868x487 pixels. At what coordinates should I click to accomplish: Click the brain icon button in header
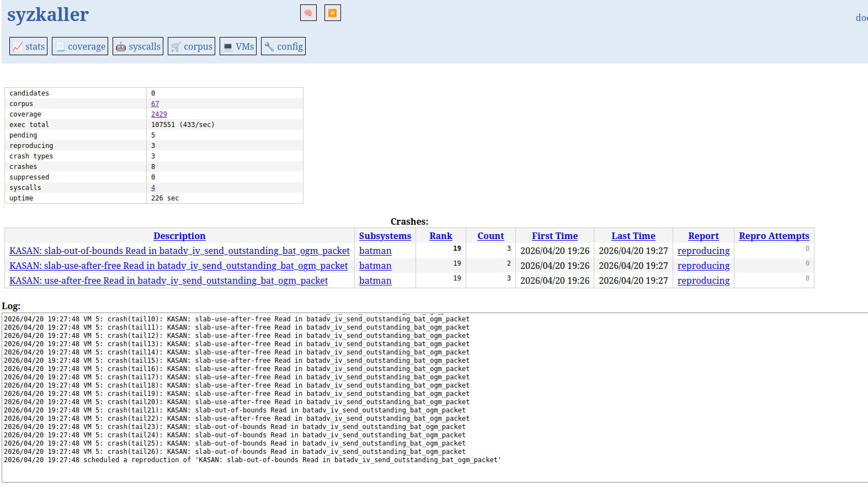(x=308, y=13)
